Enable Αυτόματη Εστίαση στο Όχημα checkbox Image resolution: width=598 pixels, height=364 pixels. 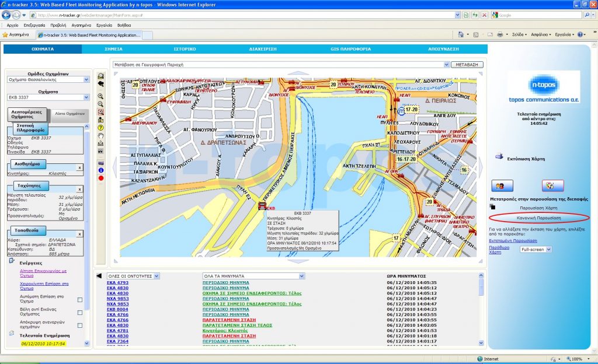(79, 300)
